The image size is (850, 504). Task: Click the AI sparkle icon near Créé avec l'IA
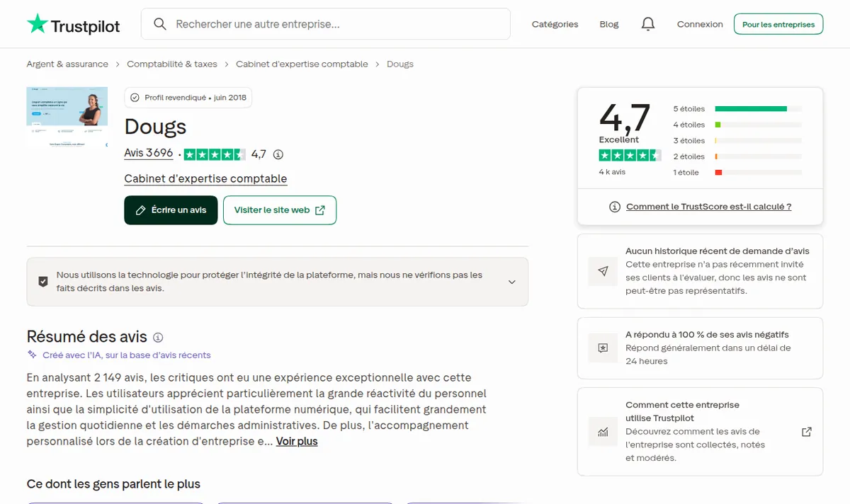tap(32, 355)
